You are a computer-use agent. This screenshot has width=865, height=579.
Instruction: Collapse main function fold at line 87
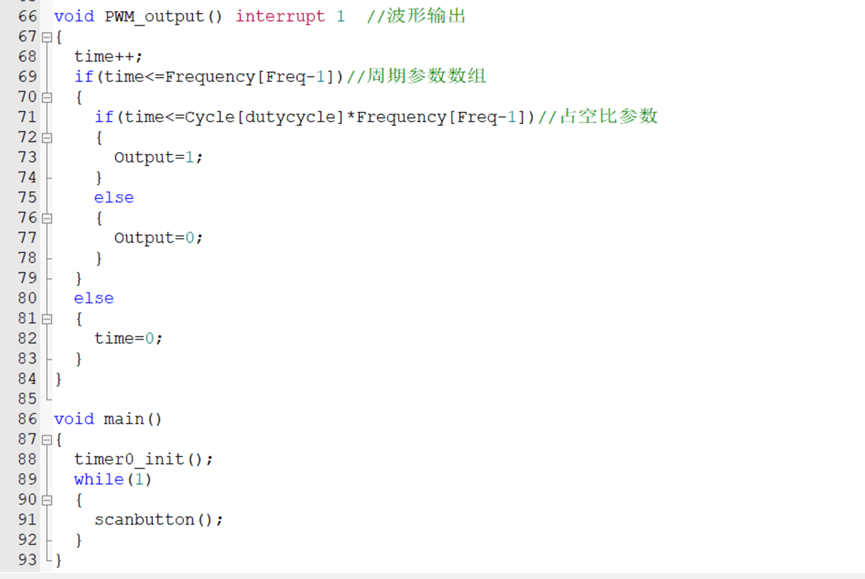click(47, 440)
